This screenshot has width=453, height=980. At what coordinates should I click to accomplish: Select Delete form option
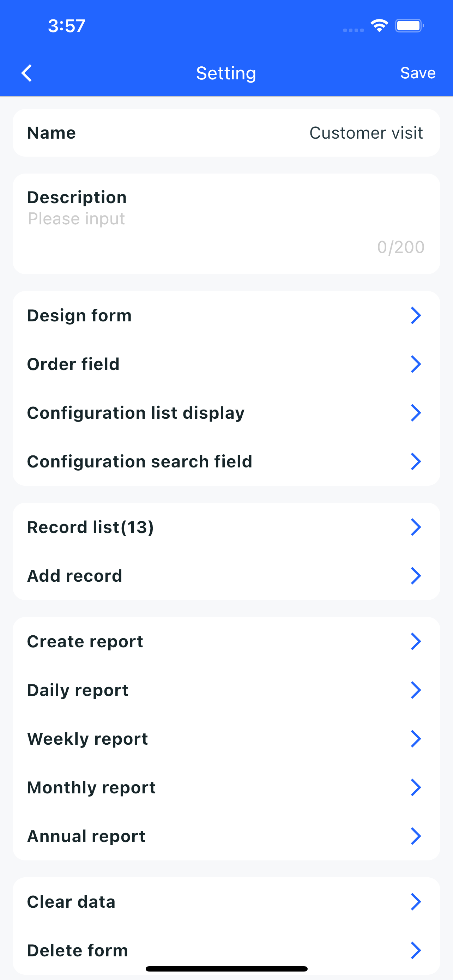(226, 950)
